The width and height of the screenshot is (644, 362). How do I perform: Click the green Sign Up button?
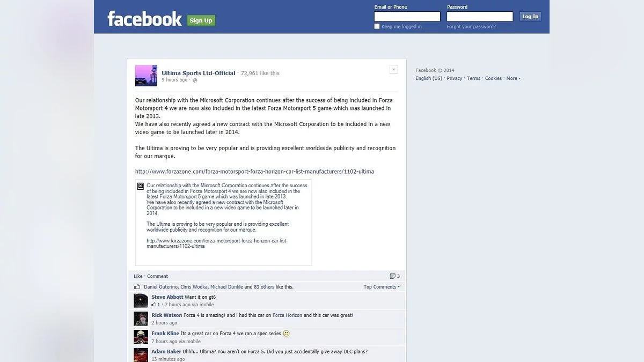click(201, 20)
